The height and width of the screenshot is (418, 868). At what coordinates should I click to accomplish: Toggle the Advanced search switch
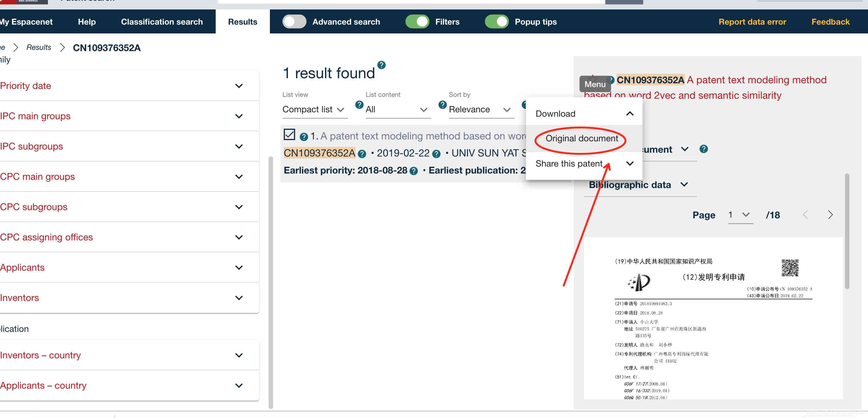[x=294, y=21]
